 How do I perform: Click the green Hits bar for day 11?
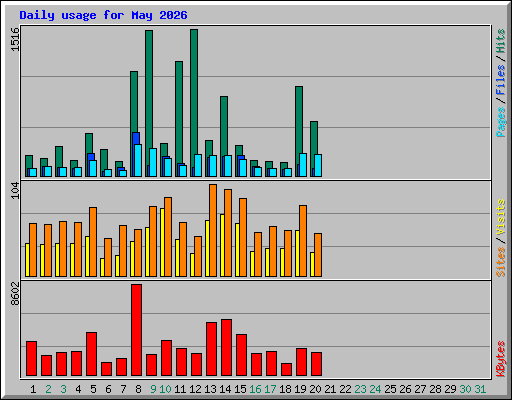pos(179,112)
